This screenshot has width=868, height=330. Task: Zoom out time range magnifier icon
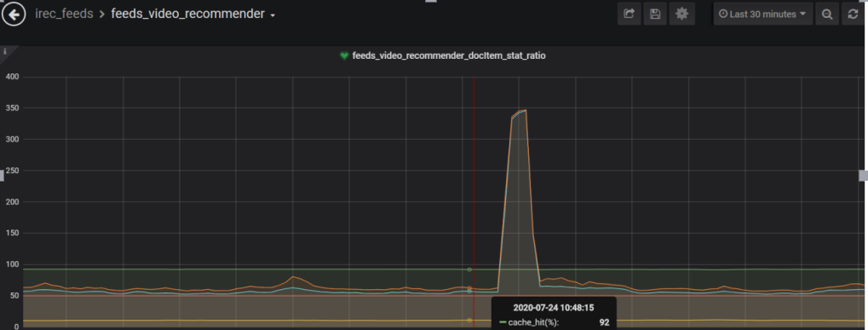pyautogui.click(x=827, y=14)
